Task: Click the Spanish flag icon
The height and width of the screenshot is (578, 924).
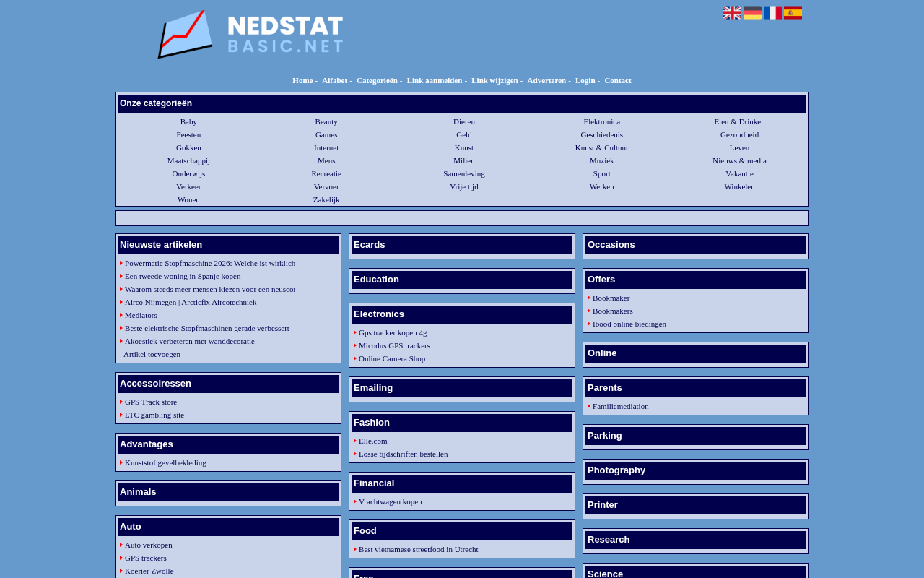Action: click(x=793, y=13)
